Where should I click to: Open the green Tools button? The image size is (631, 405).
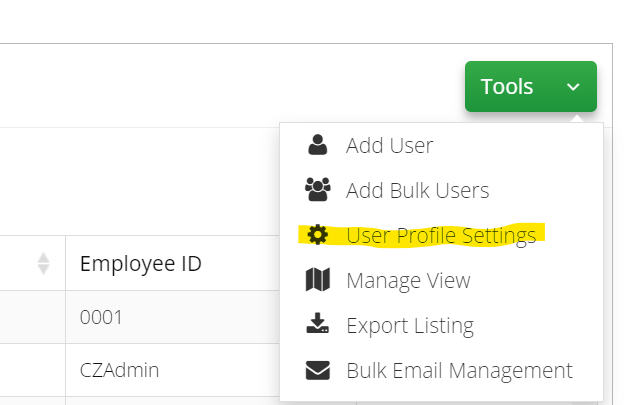[508, 87]
